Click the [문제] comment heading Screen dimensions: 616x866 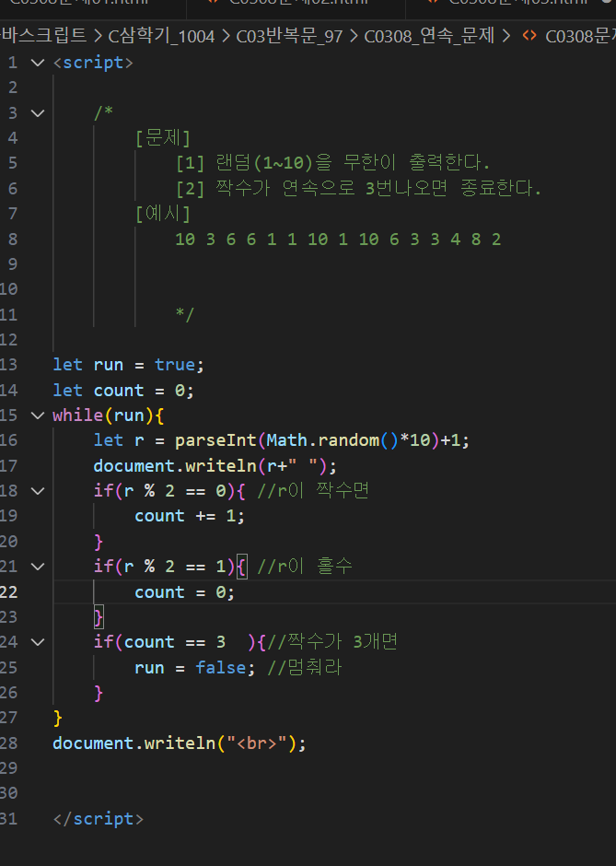(x=163, y=138)
